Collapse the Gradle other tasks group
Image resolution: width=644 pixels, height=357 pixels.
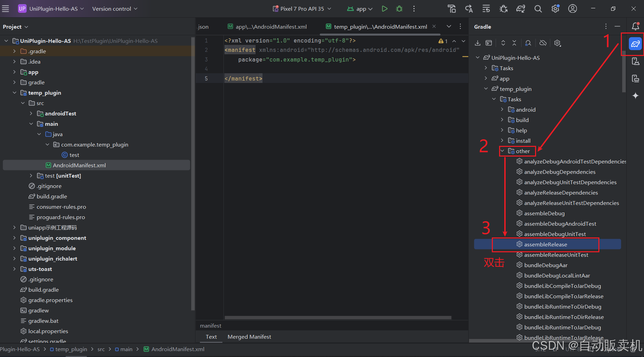tap(502, 151)
